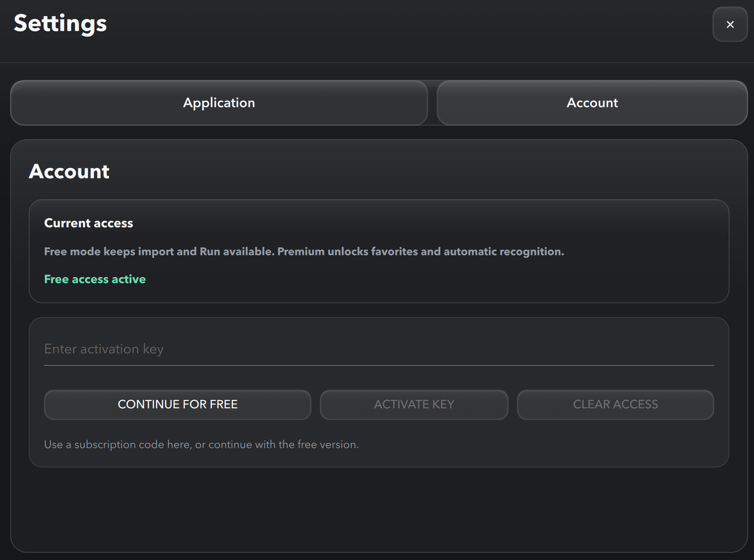754x560 pixels.
Task: Click the Account section heading
Action: pyautogui.click(x=69, y=171)
